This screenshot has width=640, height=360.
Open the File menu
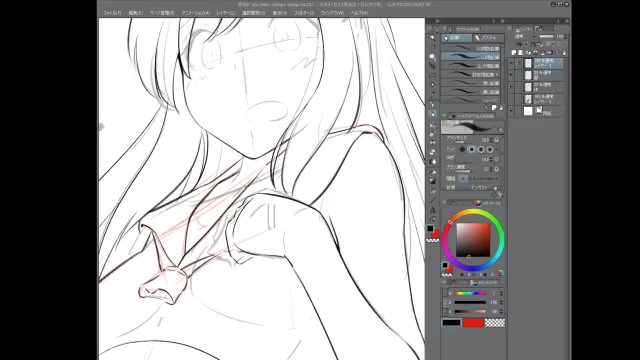(x=112, y=13)
